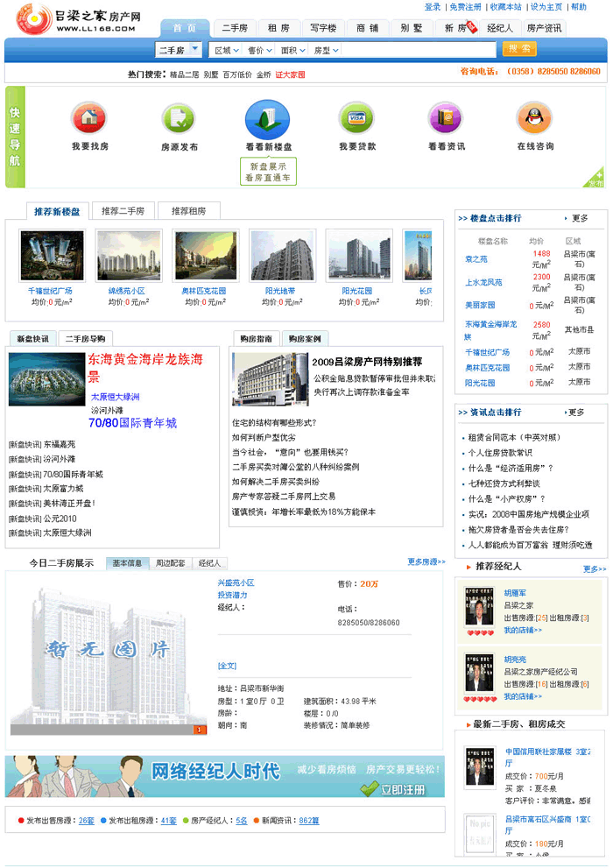The height and width of the screenshot is (868, 613).
Task: Open the 二手房 search type dropdown
Action: [x=179, y=50]
